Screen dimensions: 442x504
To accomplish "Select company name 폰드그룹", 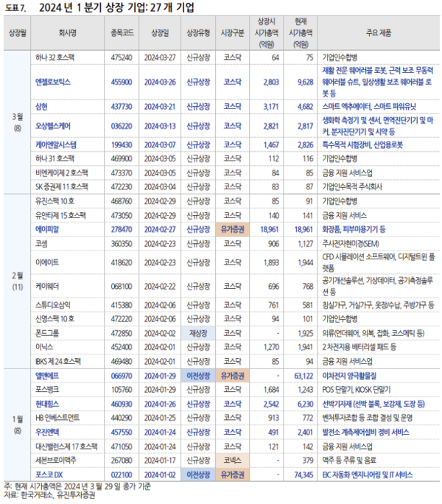I will pyautogui.click(x=47, y=333).
